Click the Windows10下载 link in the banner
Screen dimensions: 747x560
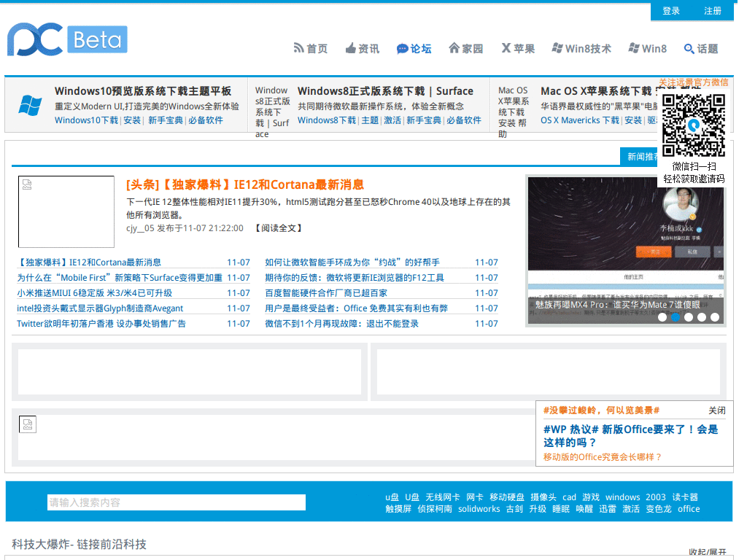85,120
